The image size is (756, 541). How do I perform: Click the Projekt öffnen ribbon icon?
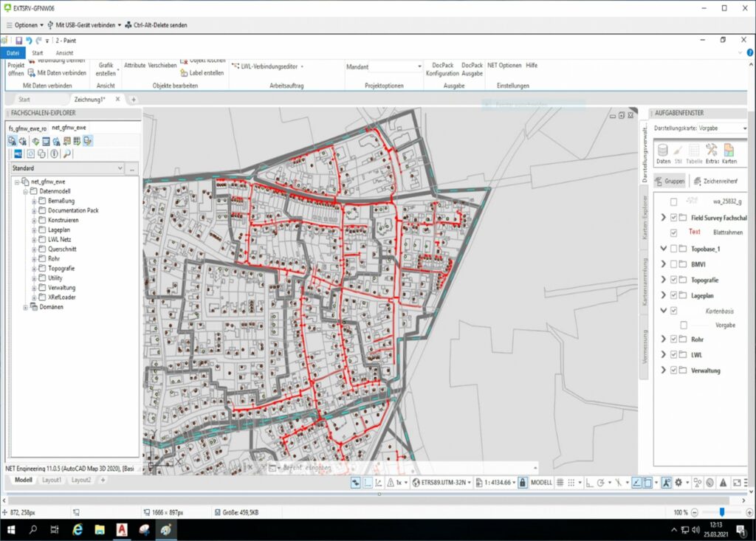[16, 69]
